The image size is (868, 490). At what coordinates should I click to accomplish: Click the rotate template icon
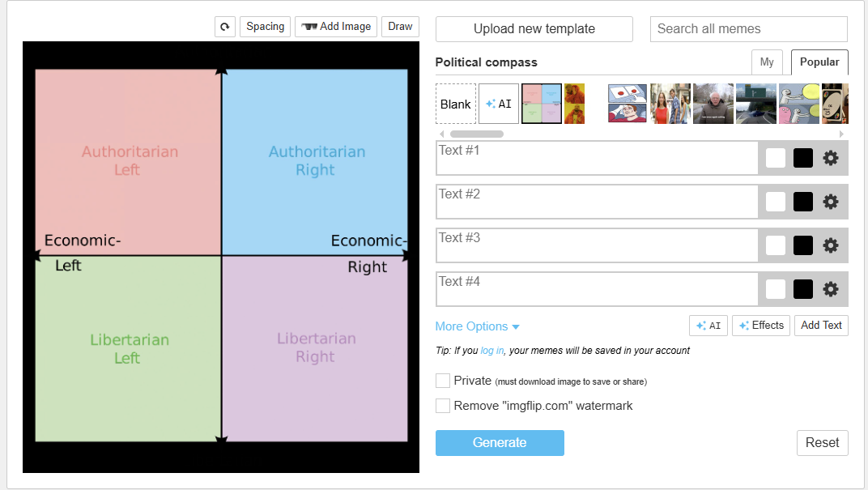[224, 26]
